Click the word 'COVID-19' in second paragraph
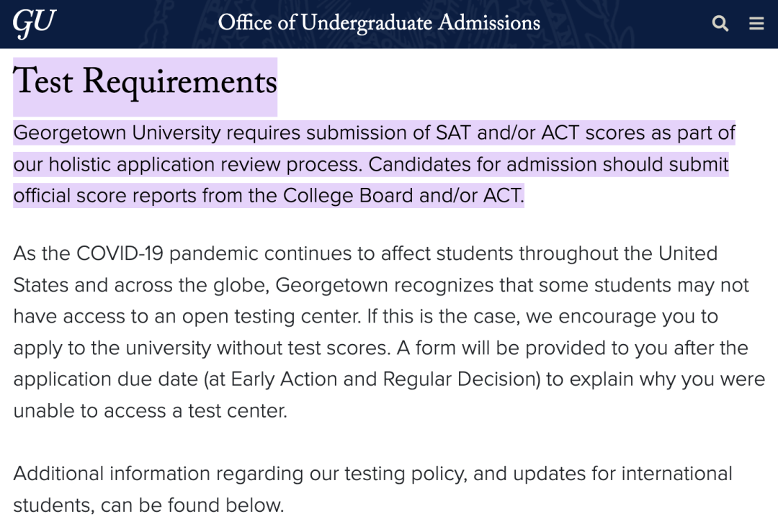 [120, 254]
